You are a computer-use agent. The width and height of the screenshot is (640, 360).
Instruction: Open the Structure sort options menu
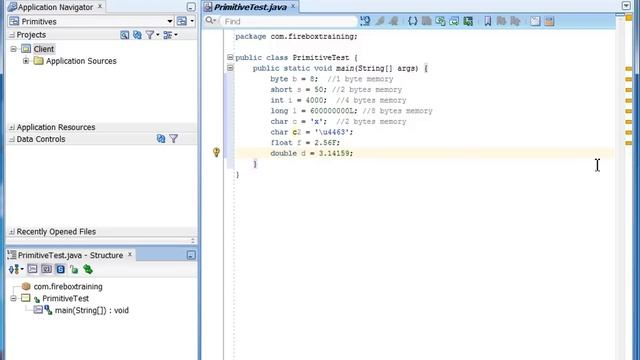16,269
